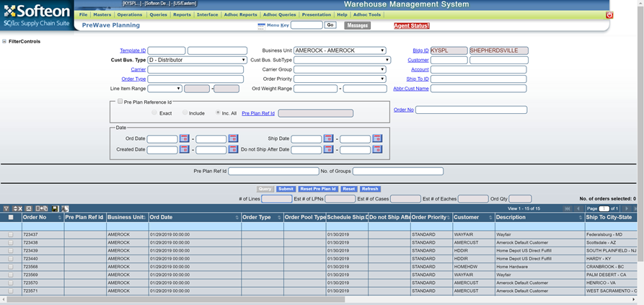644x305 pixels.
Task: Go to first page of grid
Action: [568, 209]
